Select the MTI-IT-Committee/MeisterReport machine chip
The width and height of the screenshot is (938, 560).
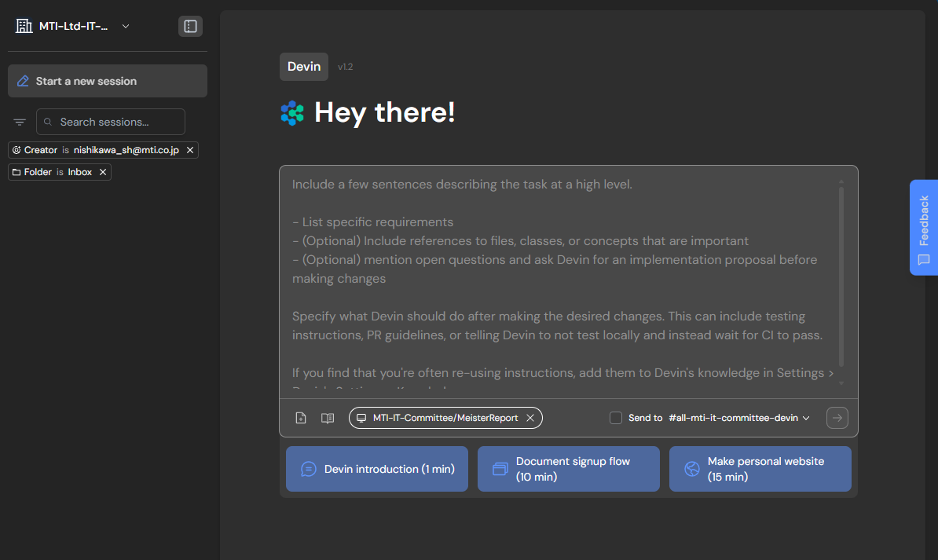[445, 418]
